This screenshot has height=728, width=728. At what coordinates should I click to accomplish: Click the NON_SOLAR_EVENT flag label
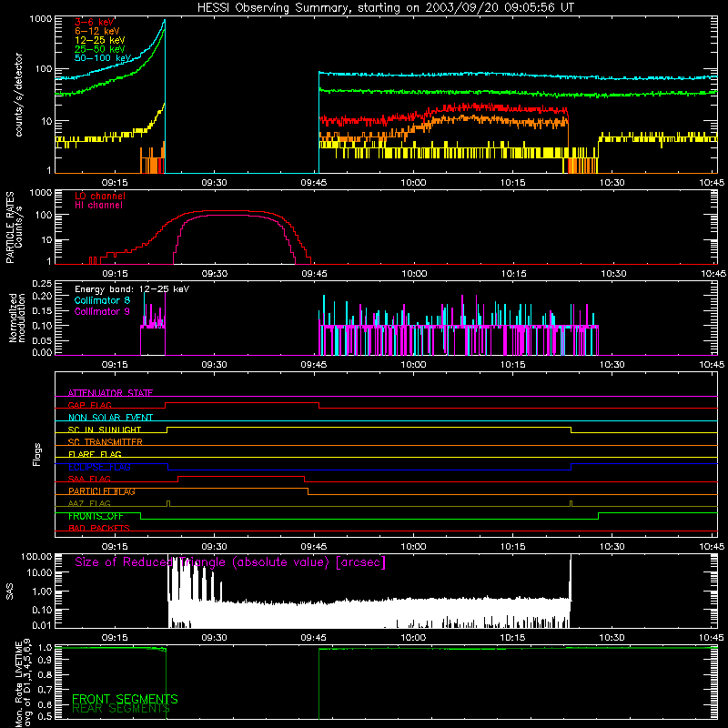coord(110,418)
